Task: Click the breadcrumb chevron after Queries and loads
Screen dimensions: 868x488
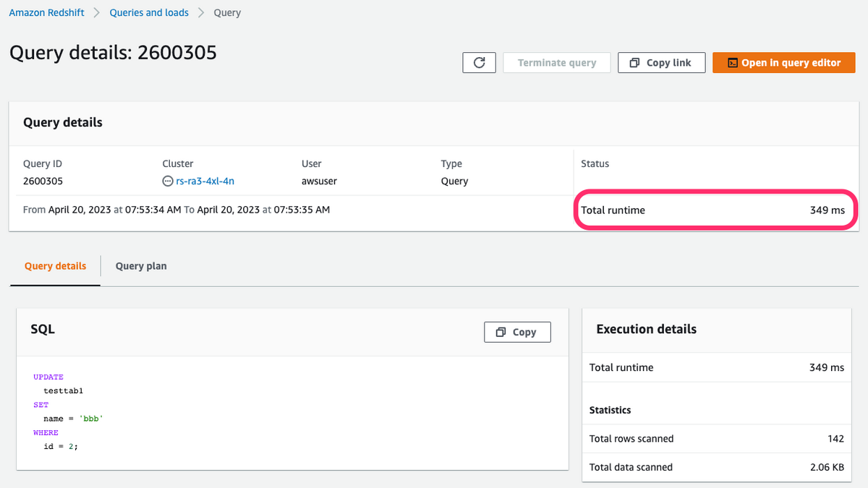Action: pos(201,13)
